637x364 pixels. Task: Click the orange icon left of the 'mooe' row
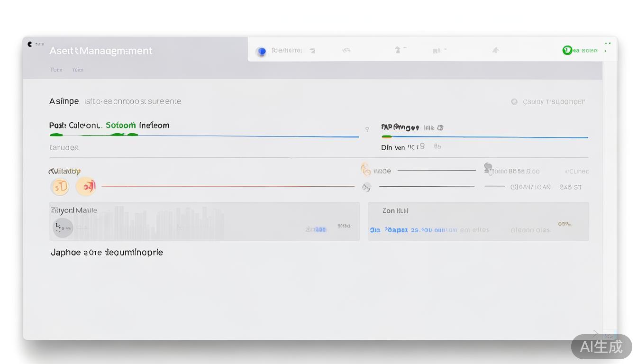pyautogui.click(x=365, y=169)
